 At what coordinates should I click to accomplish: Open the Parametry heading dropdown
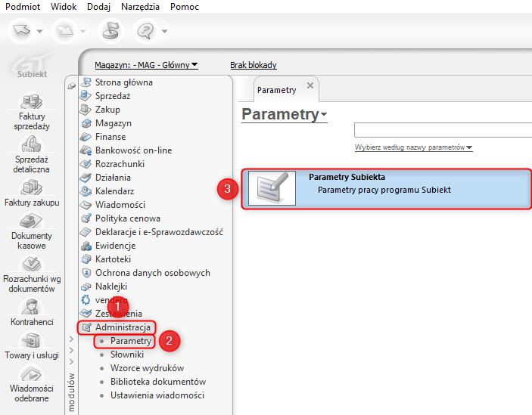pos(285,114)
